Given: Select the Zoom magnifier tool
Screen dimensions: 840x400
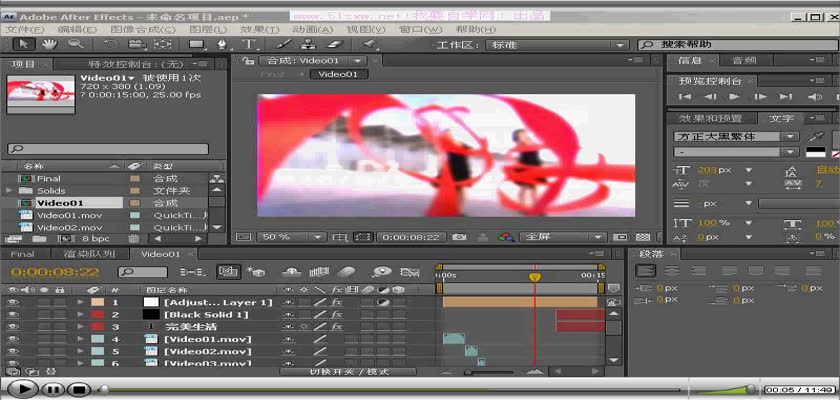Looking at the screenshot, I should point(75,44).
